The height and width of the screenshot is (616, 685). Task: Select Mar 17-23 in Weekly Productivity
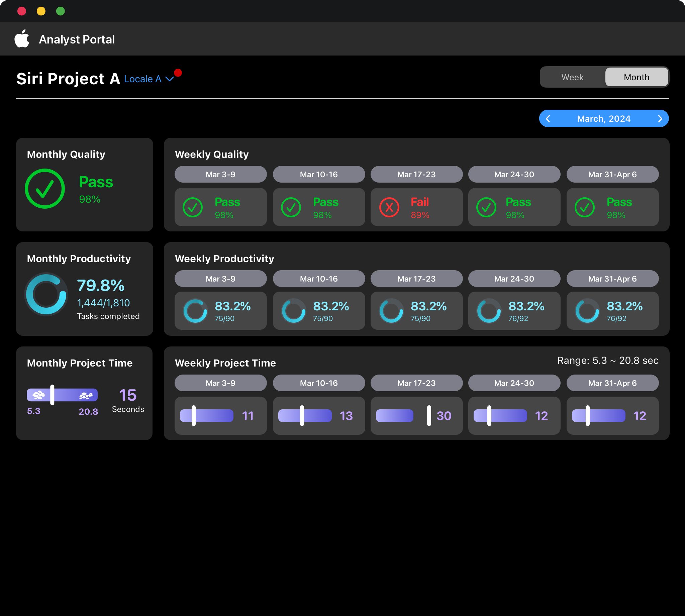click(417, 279)
